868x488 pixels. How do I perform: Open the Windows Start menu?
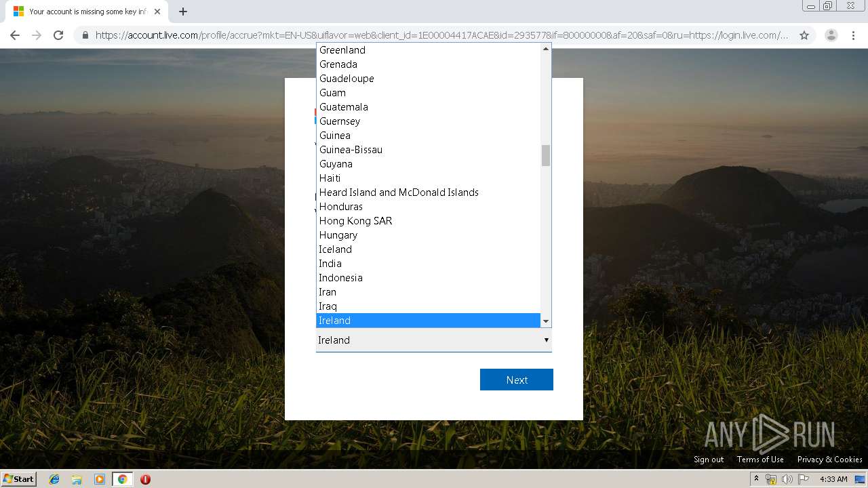[19, 479]
